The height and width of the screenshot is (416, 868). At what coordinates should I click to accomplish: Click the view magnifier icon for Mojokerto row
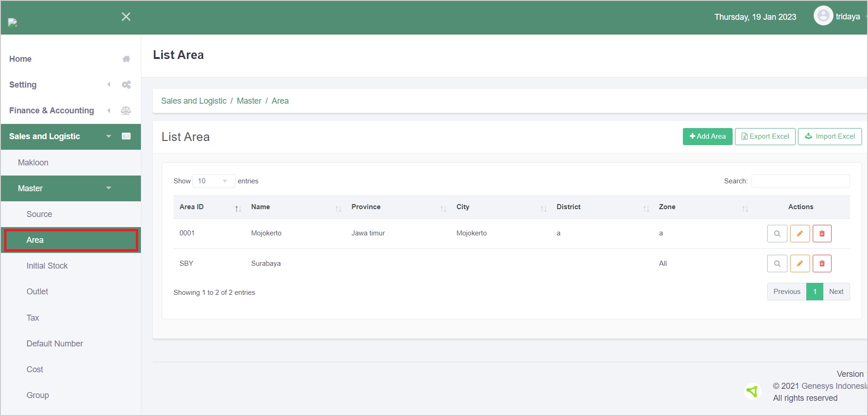(x=777, y=234)
